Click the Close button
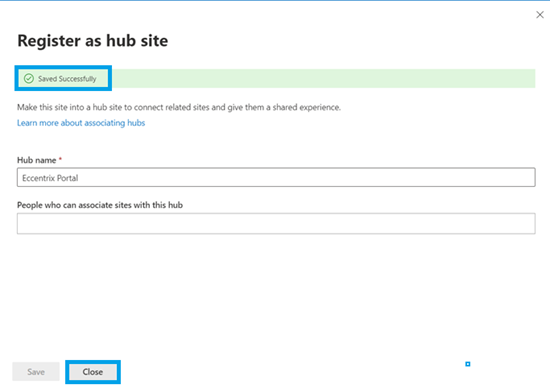The height and width of the screenshot is (389, 550). [x=93, y=372]
